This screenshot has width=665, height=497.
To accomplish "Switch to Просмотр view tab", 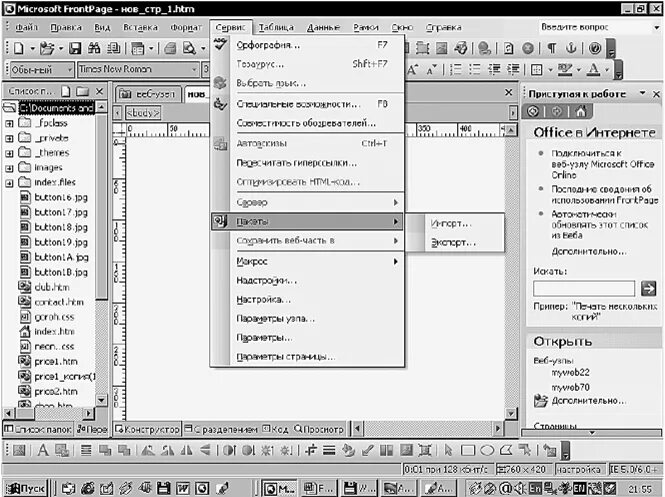I will (x=319, y=429).
